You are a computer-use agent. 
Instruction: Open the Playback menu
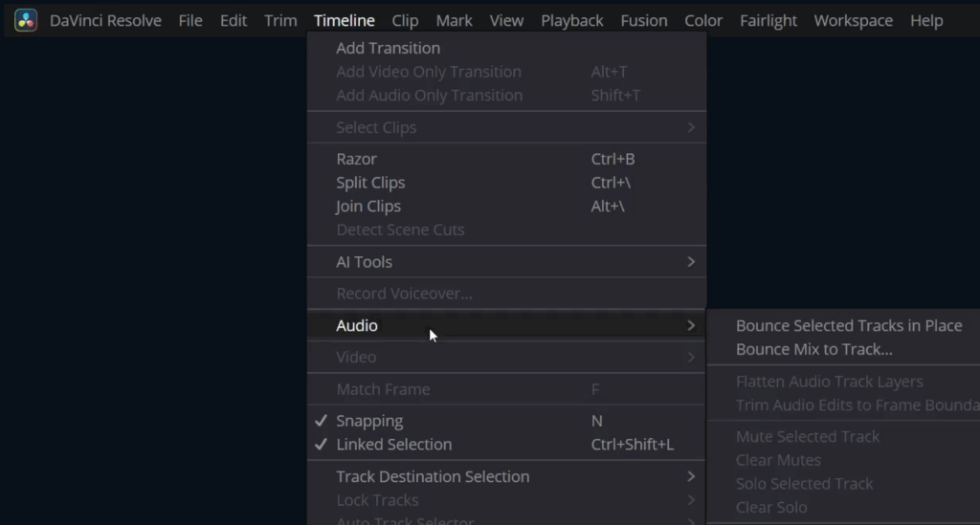click(x=572, y=21)
